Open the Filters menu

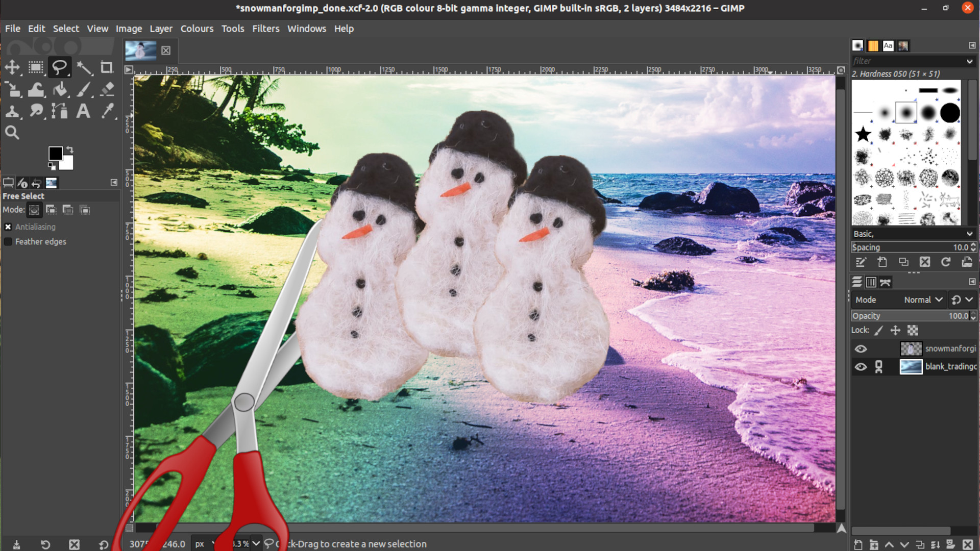coord(265,28)
